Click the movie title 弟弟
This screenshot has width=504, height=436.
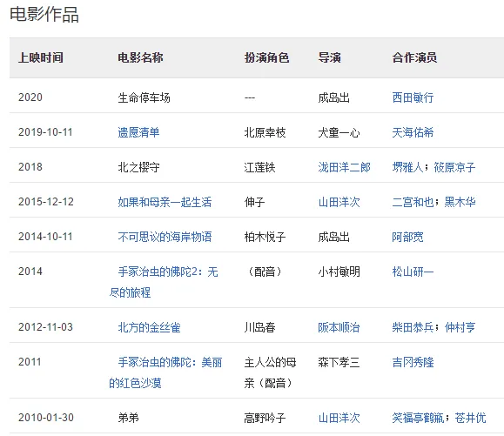coord(128,418)
